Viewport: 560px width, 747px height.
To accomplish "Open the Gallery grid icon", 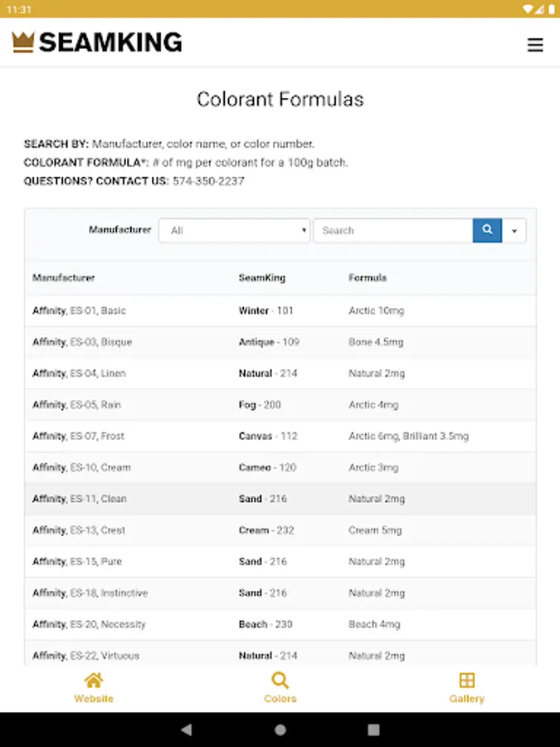I will [466, 681].
